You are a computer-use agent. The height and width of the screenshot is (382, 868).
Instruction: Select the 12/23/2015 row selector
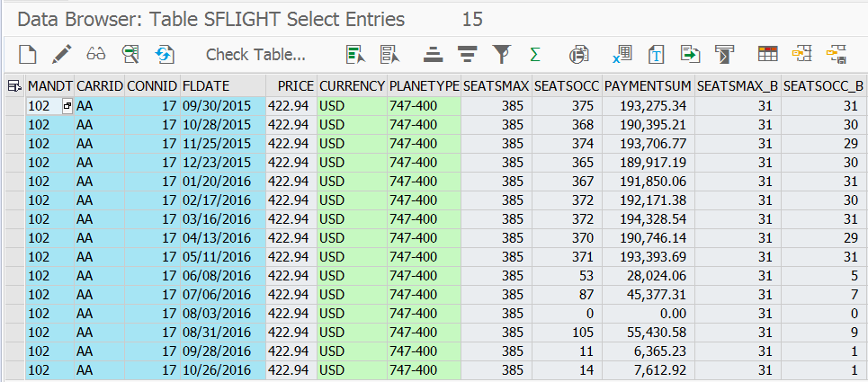13,163
